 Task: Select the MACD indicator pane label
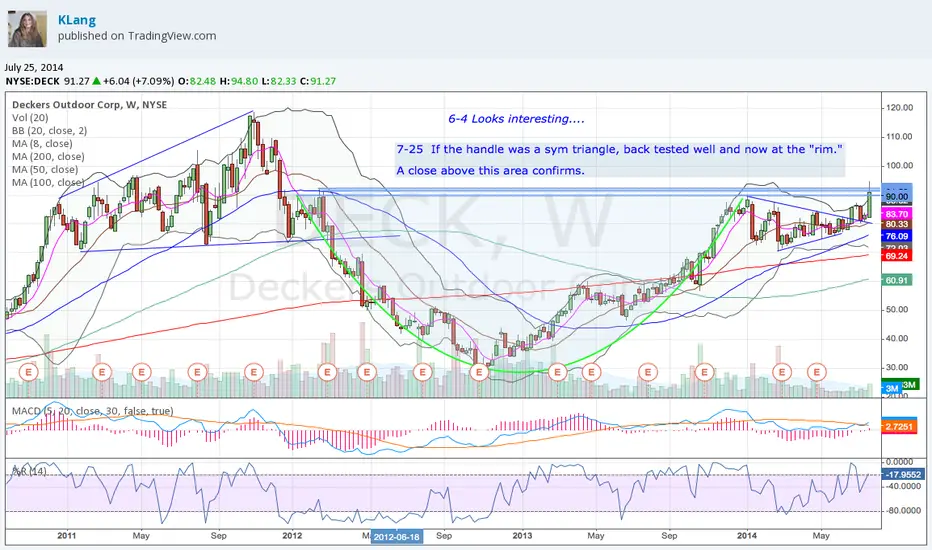tap(92, 411)
